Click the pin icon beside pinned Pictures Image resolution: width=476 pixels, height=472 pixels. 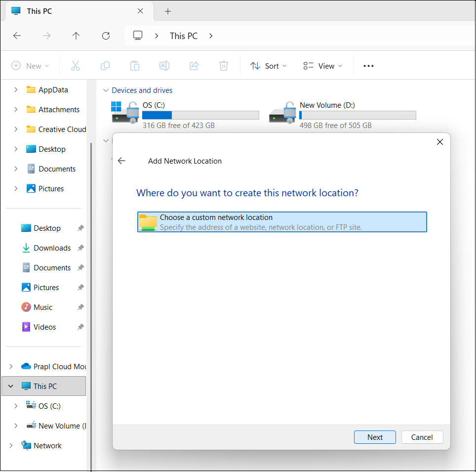(80, 287)
